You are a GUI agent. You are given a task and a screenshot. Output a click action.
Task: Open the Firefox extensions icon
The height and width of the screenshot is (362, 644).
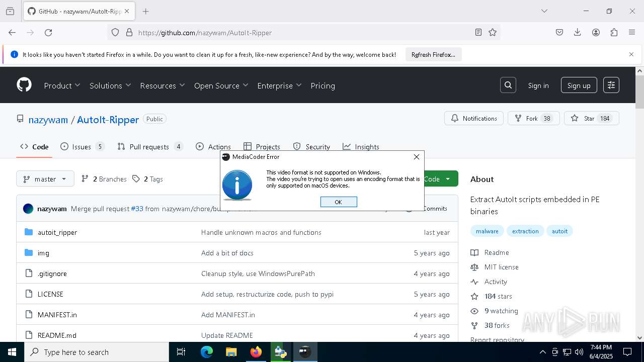614,32
